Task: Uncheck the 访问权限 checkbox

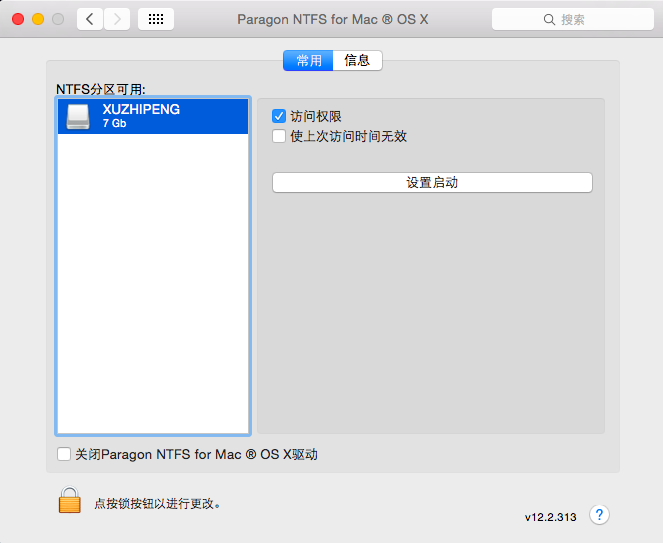Action: tap(279, 117)
